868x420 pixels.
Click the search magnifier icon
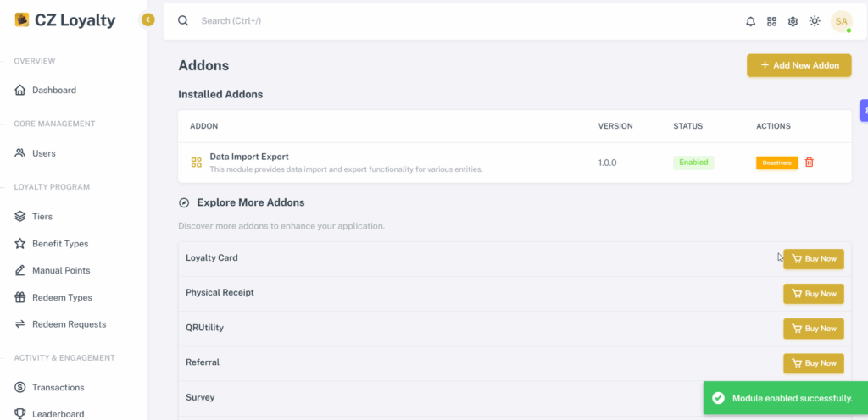point(183,21)
